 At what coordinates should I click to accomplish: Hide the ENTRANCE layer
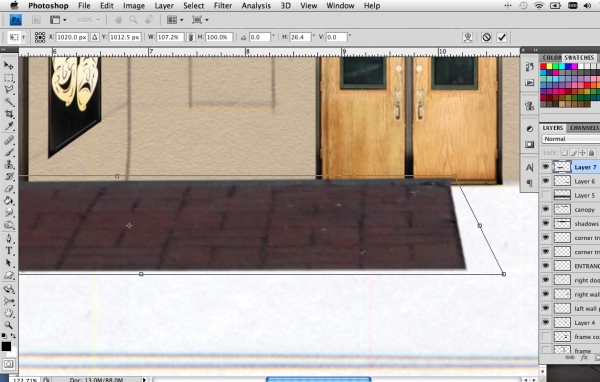[x=546, y=266]
